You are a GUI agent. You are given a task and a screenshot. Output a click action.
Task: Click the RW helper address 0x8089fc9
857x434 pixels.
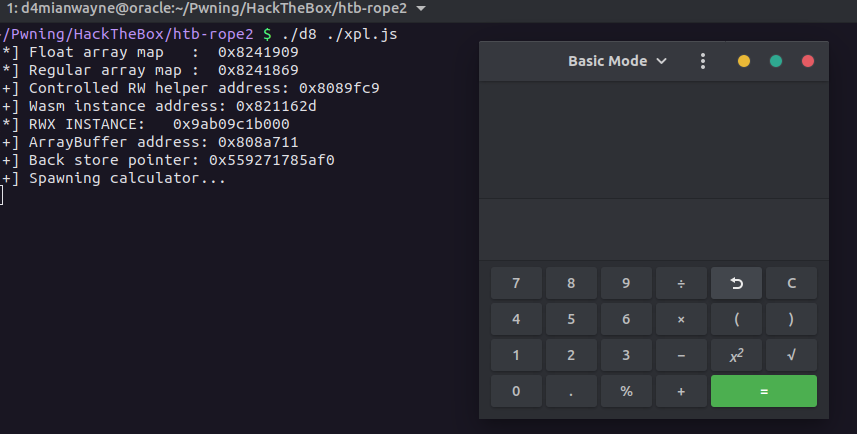339,89
